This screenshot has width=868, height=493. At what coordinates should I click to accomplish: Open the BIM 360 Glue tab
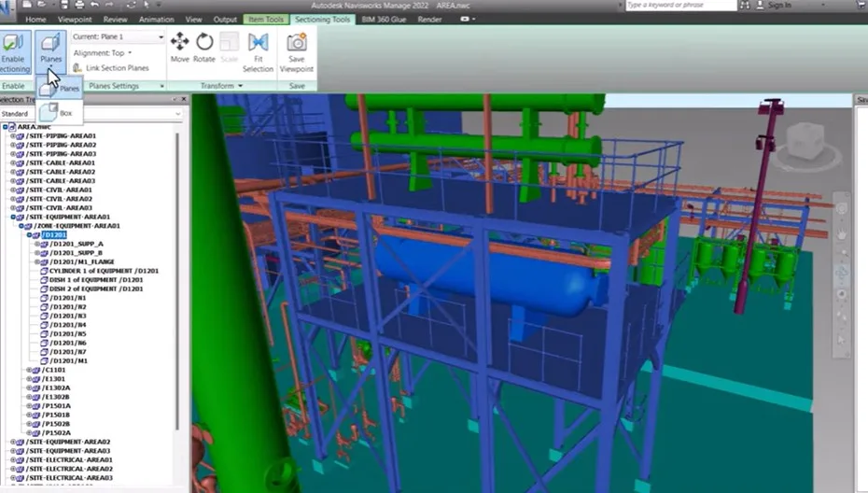pyautogui.click(x=384, y=20)
